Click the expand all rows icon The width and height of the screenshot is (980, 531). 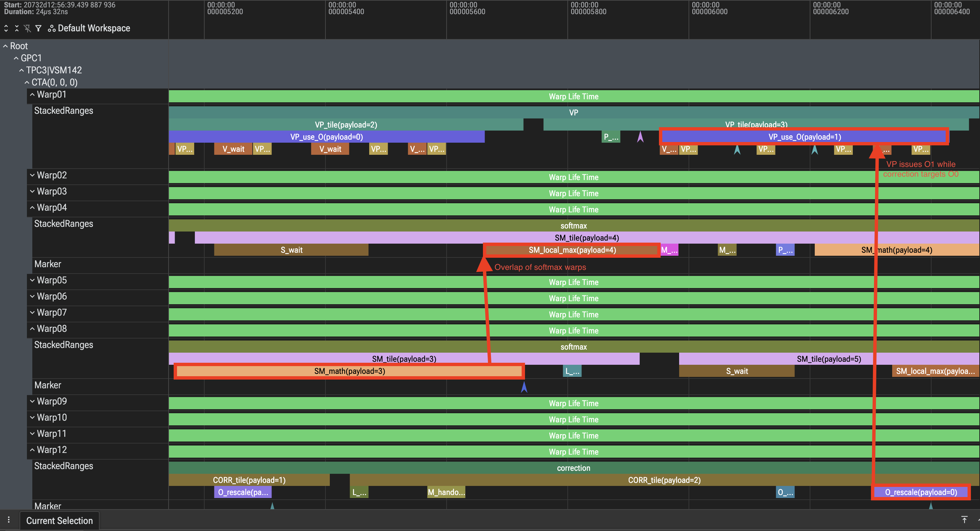click(x=6, y=28)
